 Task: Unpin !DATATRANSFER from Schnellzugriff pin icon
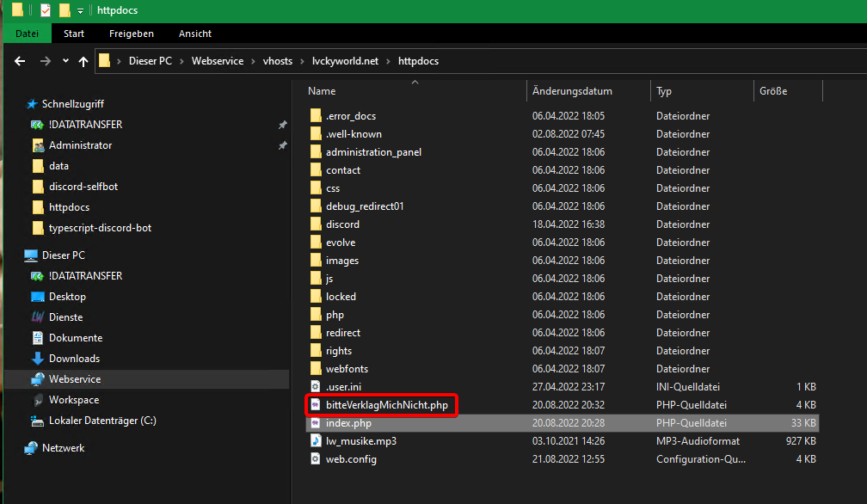(x=282, y=125)
